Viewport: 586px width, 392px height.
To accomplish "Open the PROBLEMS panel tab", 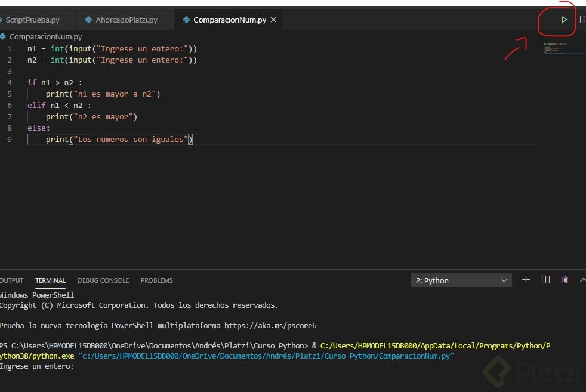I will [156, 280].
